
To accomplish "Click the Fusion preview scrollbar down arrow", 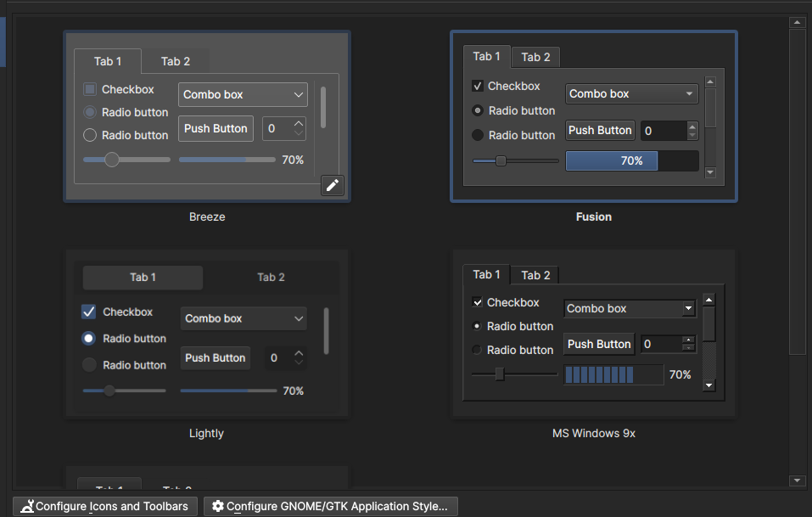I will [710, 172].
